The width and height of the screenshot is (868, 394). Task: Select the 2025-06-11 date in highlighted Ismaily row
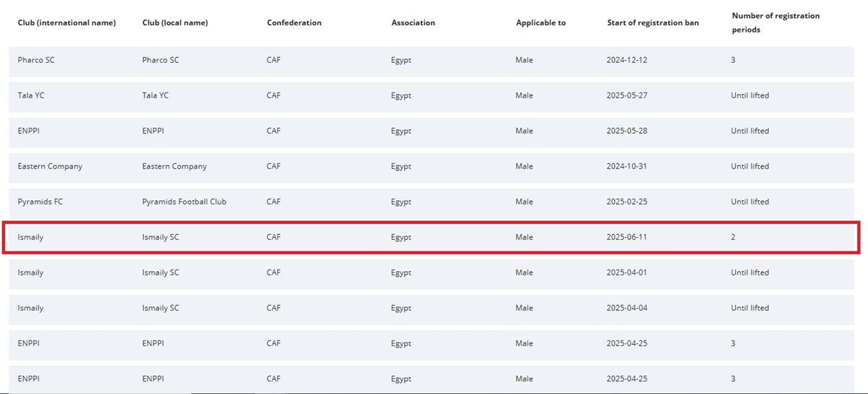[626, 237]
